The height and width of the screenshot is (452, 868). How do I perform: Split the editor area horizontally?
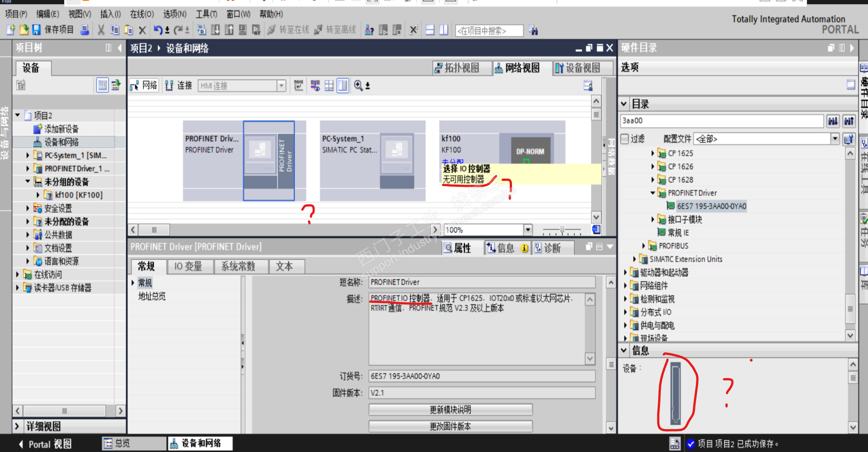coord(430,30)
